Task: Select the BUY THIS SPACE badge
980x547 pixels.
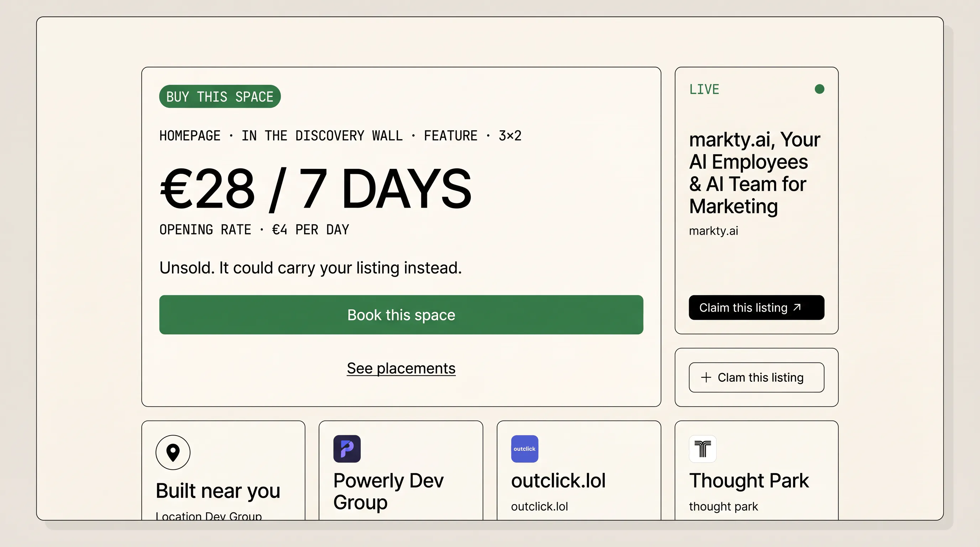Action: tap(220, 97)
